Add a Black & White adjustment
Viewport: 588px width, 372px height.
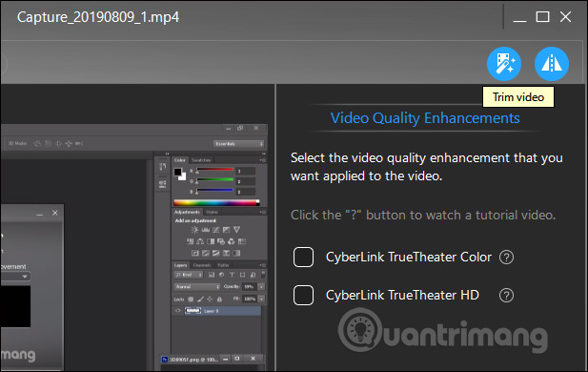click(211, 241)
